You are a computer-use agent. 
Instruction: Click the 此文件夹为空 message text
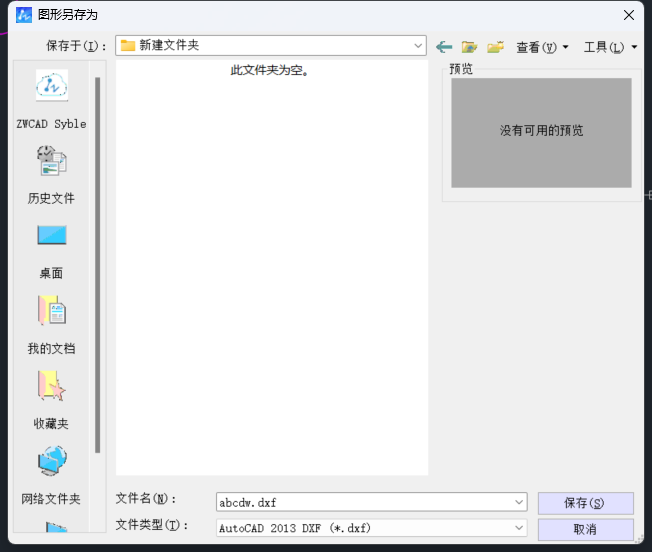(x=270, y=70)
